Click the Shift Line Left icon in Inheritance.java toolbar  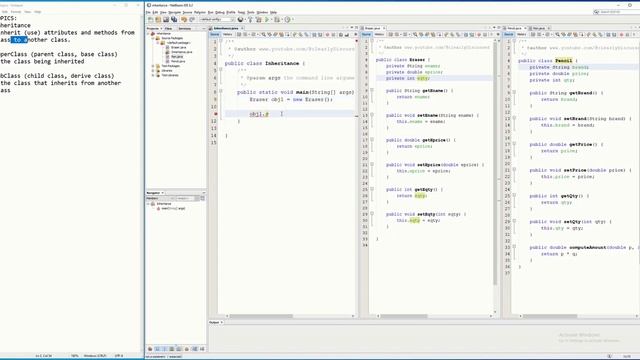[314, 35]
